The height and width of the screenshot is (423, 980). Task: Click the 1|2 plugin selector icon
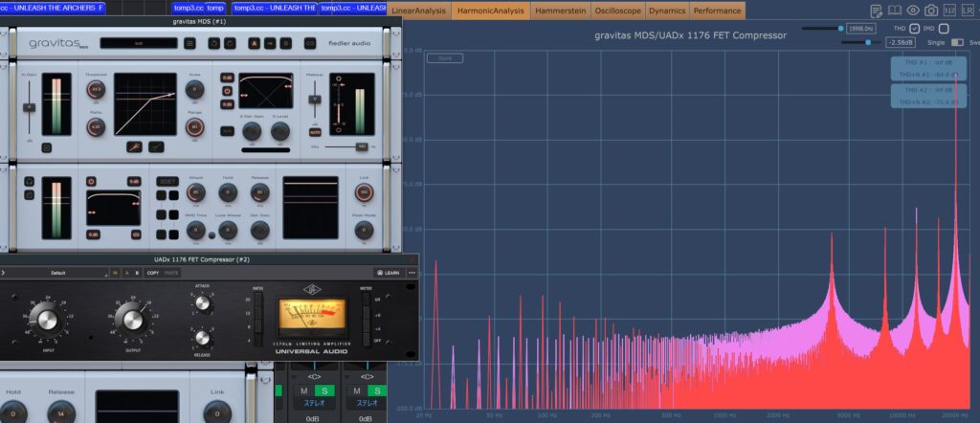coord(948,11)
